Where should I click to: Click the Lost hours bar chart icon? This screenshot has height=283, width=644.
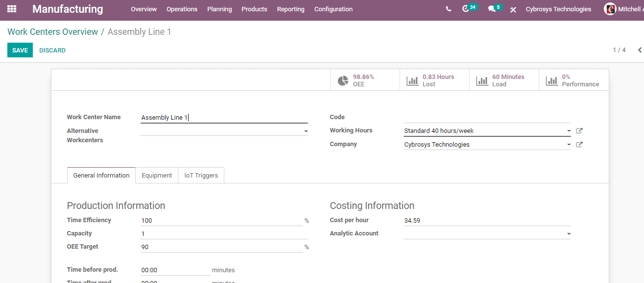pos(413,80)
